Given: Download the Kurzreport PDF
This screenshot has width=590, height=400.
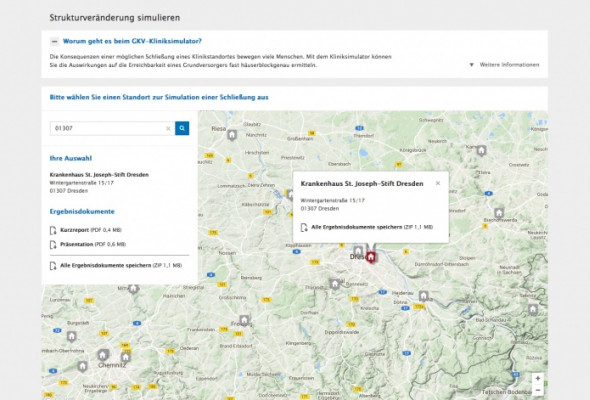Looking at the screenshot, I should click(x=90, y=230).
